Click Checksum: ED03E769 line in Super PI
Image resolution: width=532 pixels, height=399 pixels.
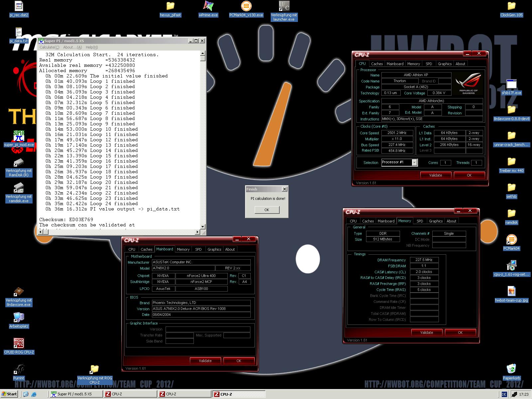coord(66,219)
